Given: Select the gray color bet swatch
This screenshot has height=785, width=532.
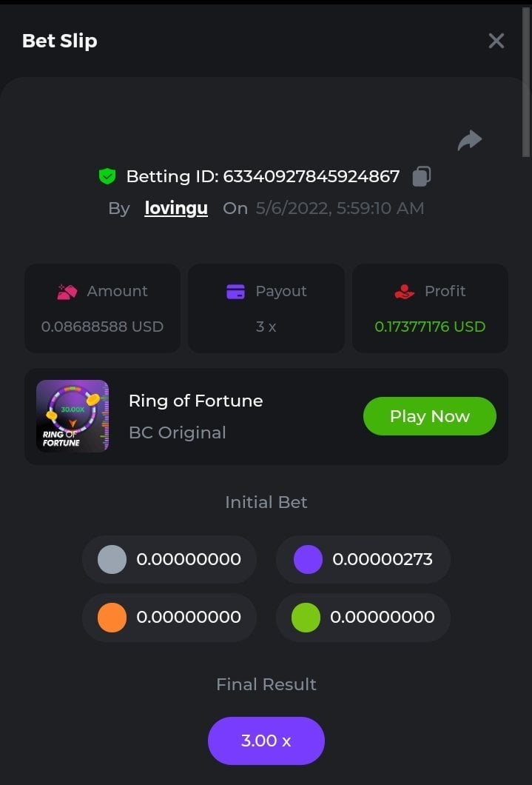Looking at the screenshot, I should [112, 559].
